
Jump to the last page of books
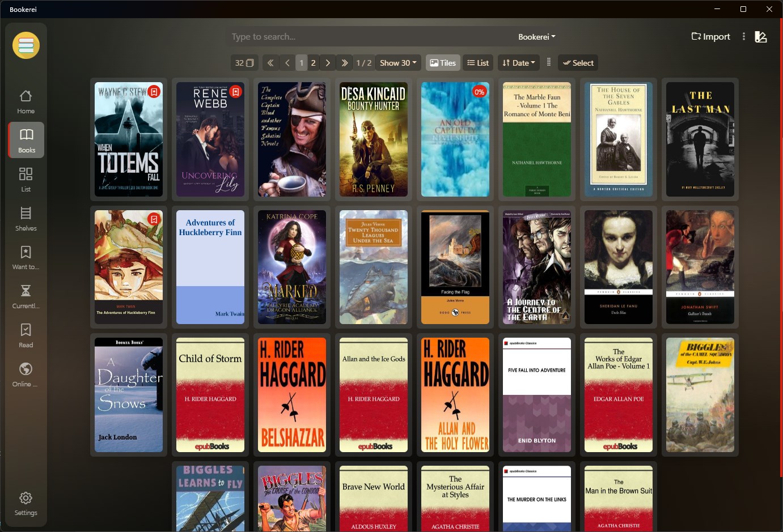pos(344,63)
